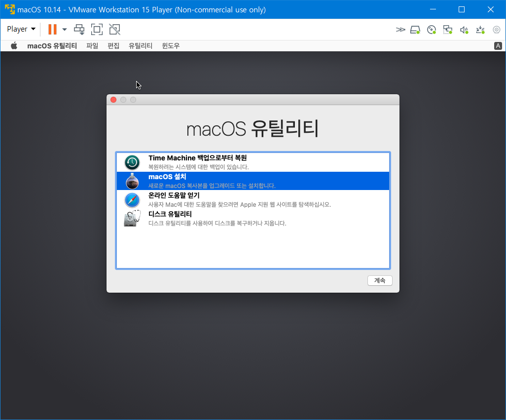This screenshot has height=420, width=506.
Task: Click the VMware Player logo icon
Action: coord(10,9)
